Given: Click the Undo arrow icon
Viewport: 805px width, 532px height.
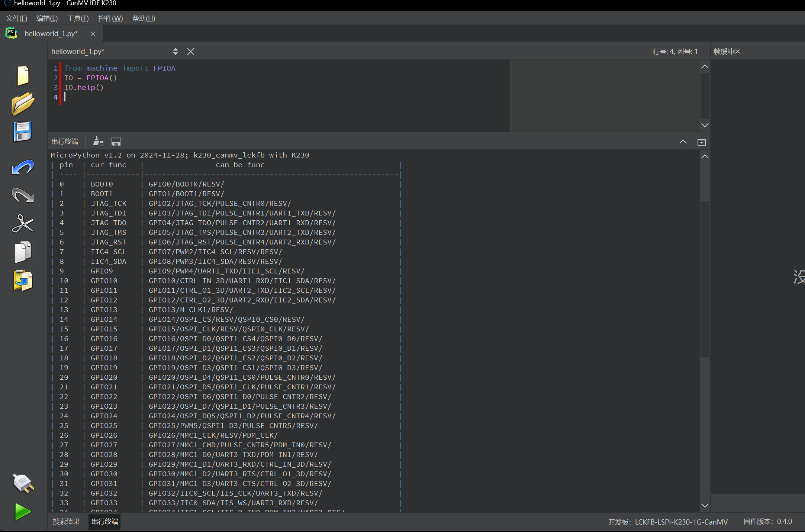Looking at the screenshot, I should point(23,168).
